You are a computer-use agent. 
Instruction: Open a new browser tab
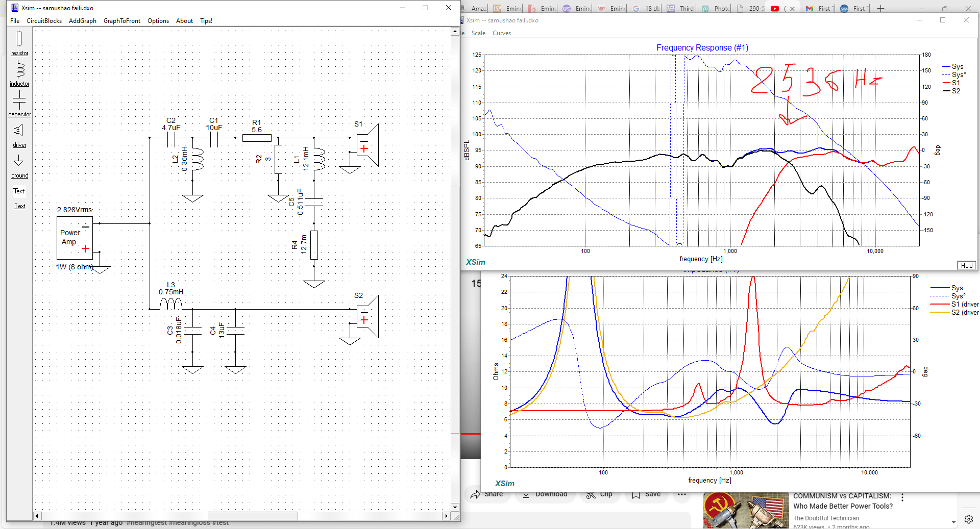pyautogui.click(x=880, y=8)
